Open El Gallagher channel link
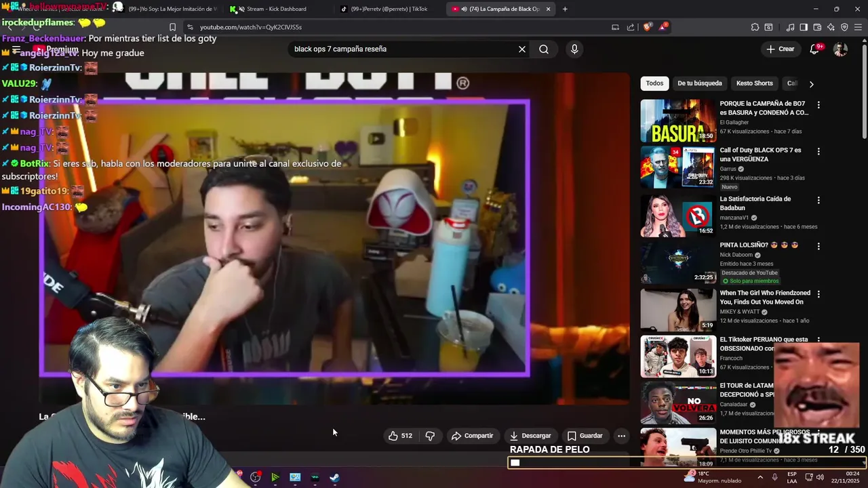868x488 pixels. coord(736,123)
